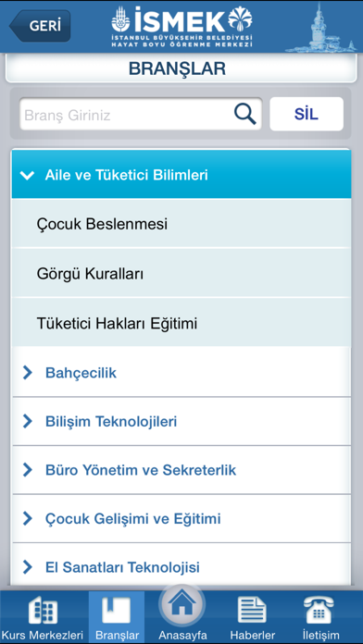Image resolution: width=363 pixels, height=644 pixels.
Task: Expand Bilişim Teknolojileri category
Action: [x=181, y=421]
